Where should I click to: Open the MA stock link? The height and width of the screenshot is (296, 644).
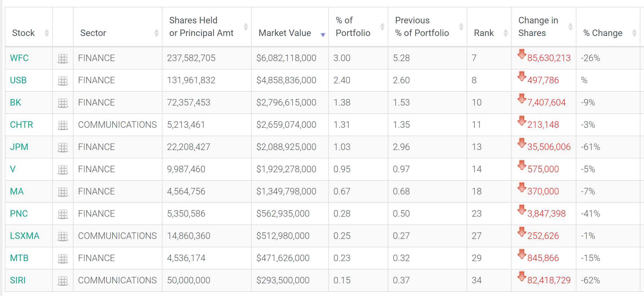(x=17, y=192)
